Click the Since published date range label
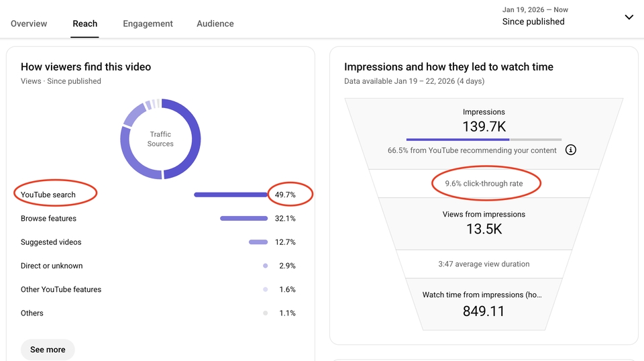644x361 pixels. 533,21
